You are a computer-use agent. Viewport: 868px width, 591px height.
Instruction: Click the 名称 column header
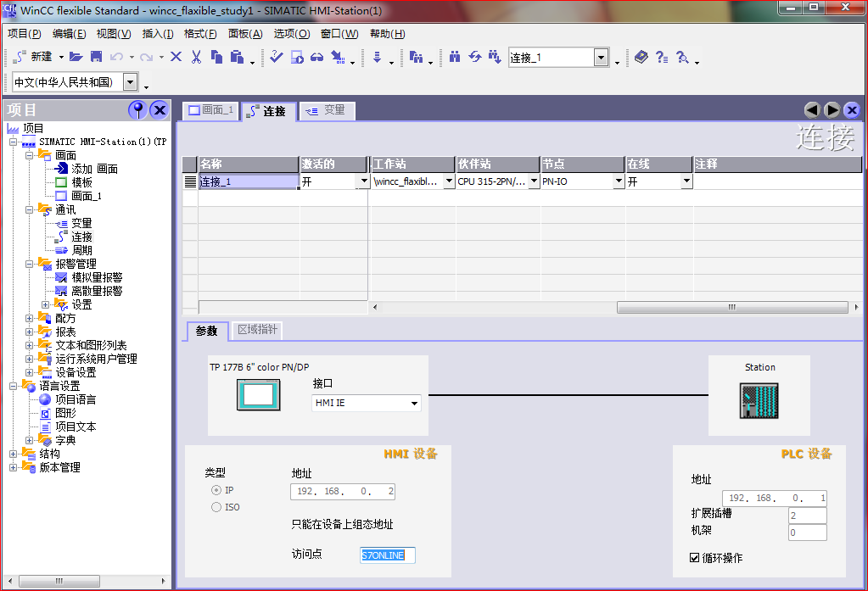tap(248, 164)
